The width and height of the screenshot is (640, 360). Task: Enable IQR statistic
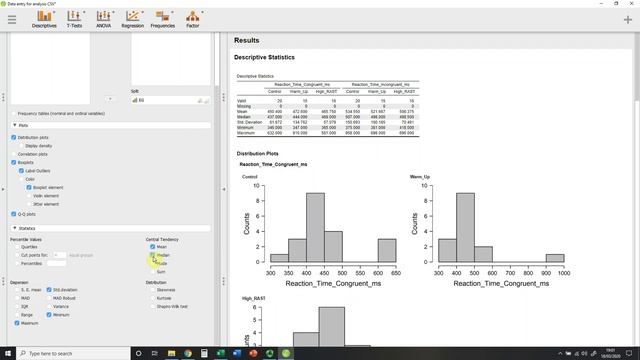click(x=17, y=307)
